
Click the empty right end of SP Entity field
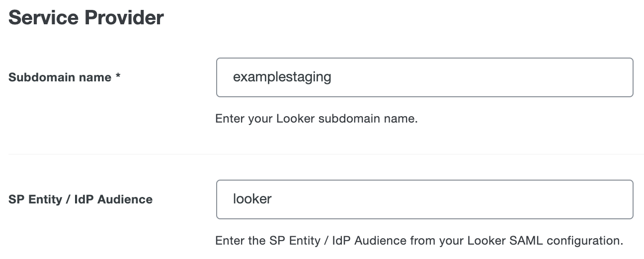tap(571, 199)
